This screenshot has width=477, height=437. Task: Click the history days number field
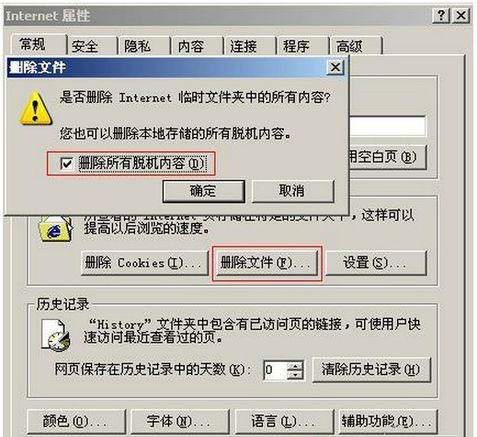click(x=275, y=370)
